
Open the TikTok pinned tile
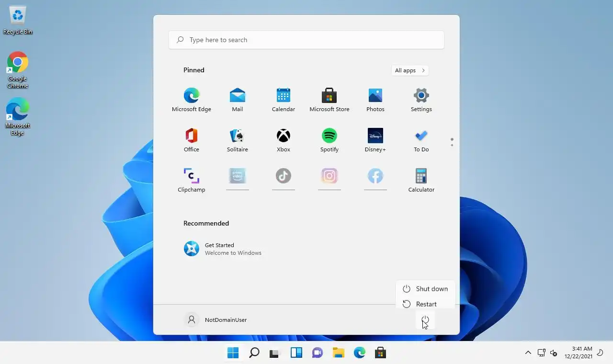[284, 179]
